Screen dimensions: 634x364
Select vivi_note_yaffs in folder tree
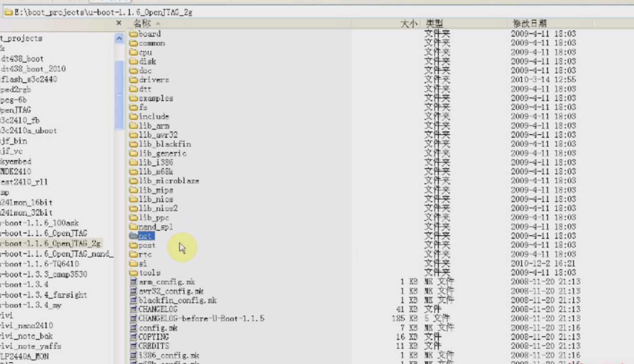pos(31,346)
